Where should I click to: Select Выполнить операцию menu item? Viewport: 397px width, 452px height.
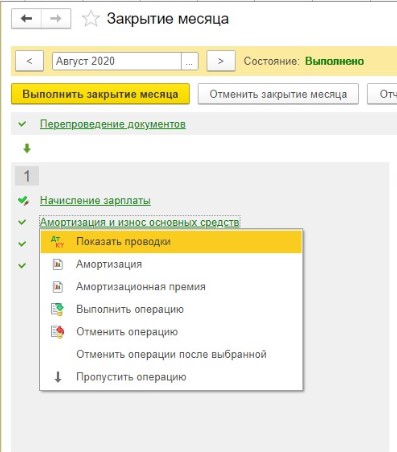pyautogui.click(x=171, y=309)
